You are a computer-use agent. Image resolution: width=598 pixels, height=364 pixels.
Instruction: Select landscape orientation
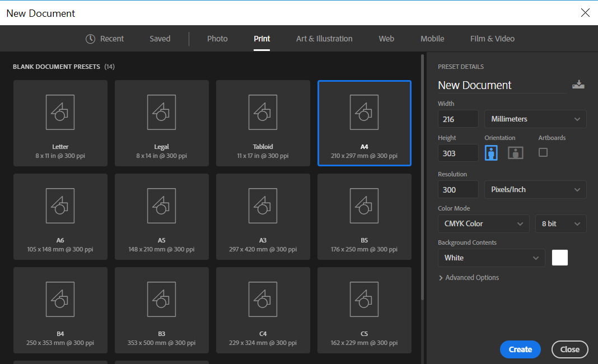[x=515, y=153]
